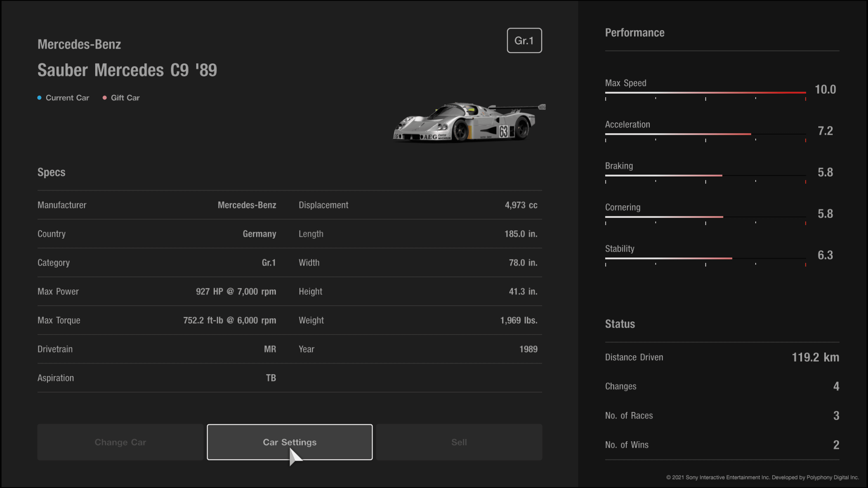The width and height of the screenshot is (868, 488).
Task: Click the Sell button
Action: tap(459, 442)
